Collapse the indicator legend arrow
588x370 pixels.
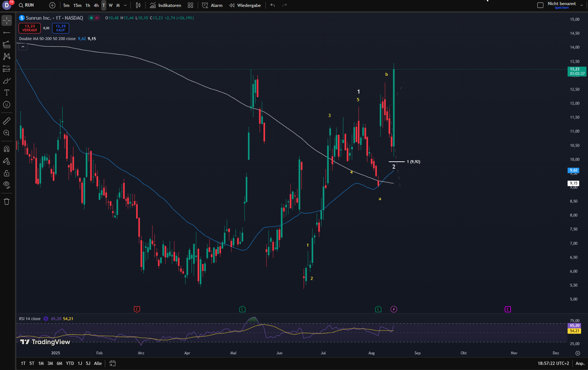[23, 47]
